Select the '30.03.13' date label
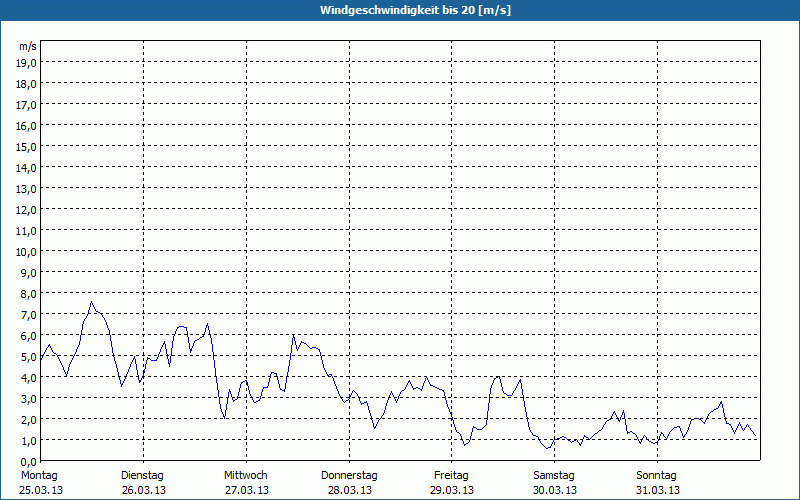The height and width of the screenshot is (500, 800). (x=555, y=490)
